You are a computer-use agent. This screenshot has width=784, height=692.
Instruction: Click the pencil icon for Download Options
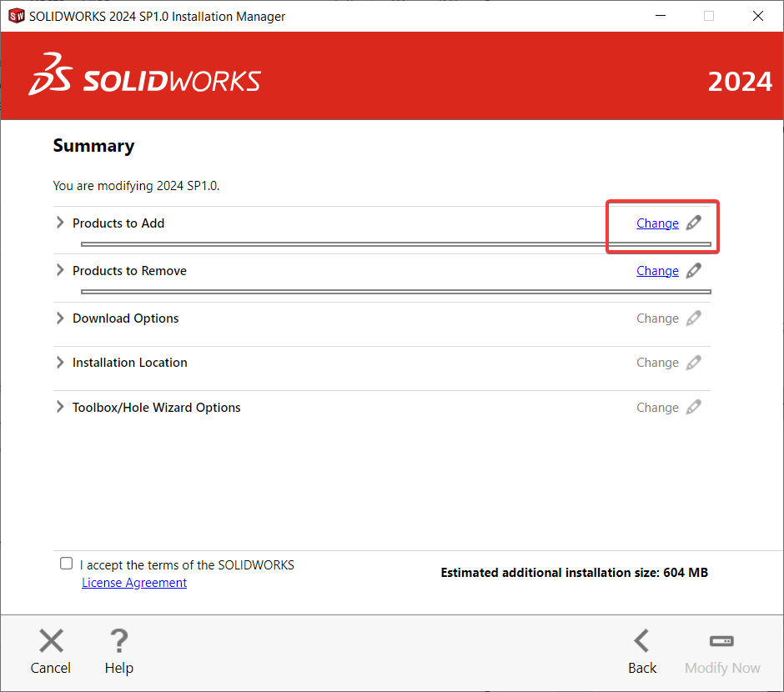[x=693, y=318]
